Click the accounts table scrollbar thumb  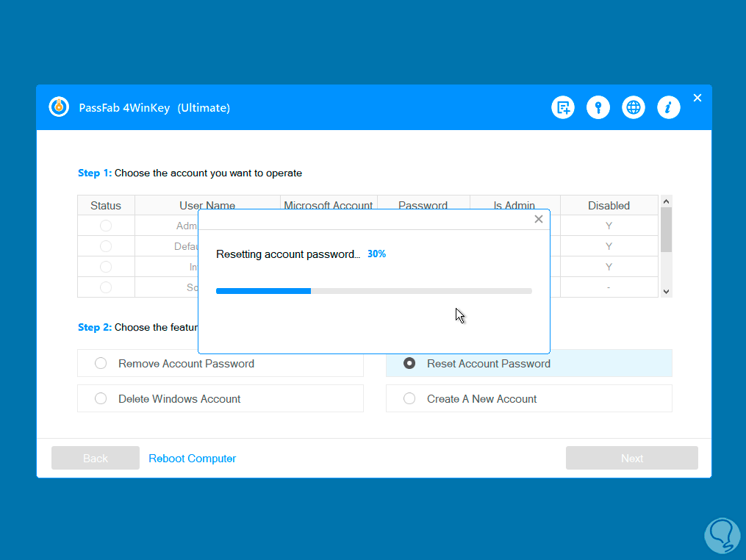(x=666, y=229)
